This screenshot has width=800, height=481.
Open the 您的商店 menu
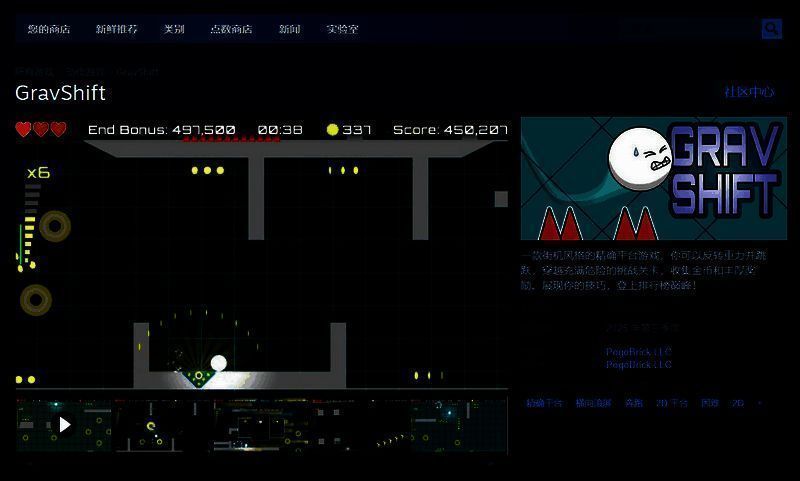pos(48,29)
